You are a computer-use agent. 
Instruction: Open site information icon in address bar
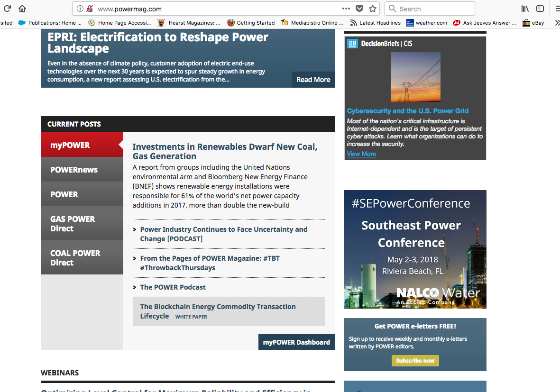pos(80,9)
